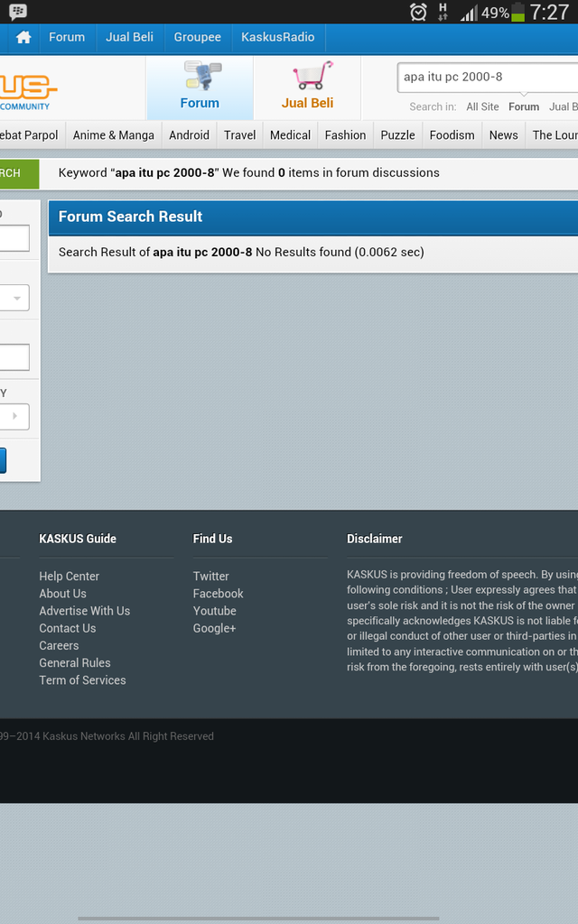Open the Debat Parpol category
578x924 pixels.
click(30, 135)
